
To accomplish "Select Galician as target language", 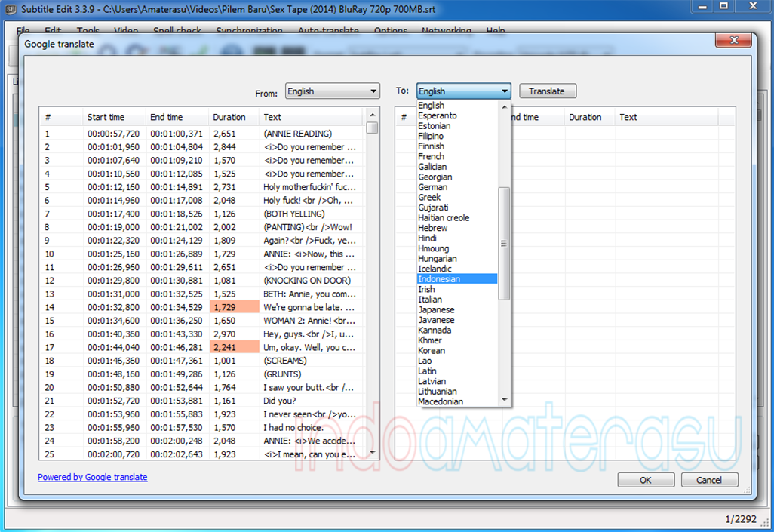I will click(x=457, y=167).
